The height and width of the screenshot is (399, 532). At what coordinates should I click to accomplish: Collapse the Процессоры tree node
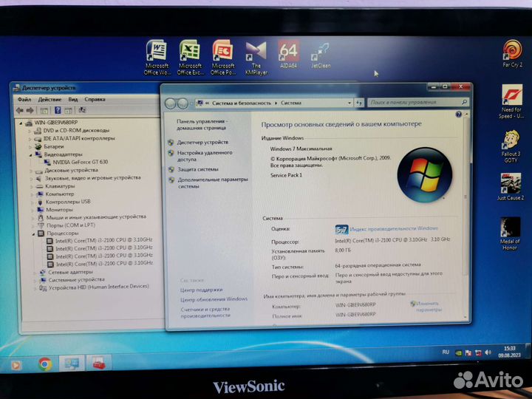coord(32,233)
